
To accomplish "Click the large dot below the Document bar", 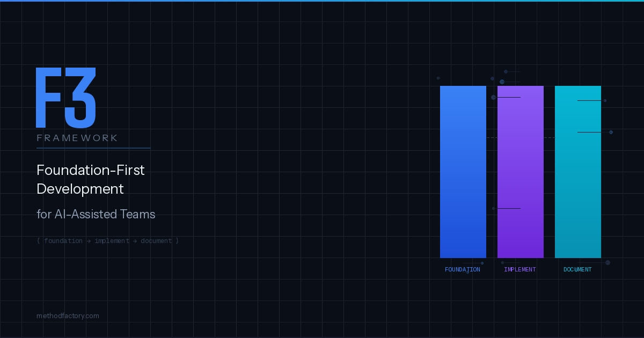I will click(608, 262).
